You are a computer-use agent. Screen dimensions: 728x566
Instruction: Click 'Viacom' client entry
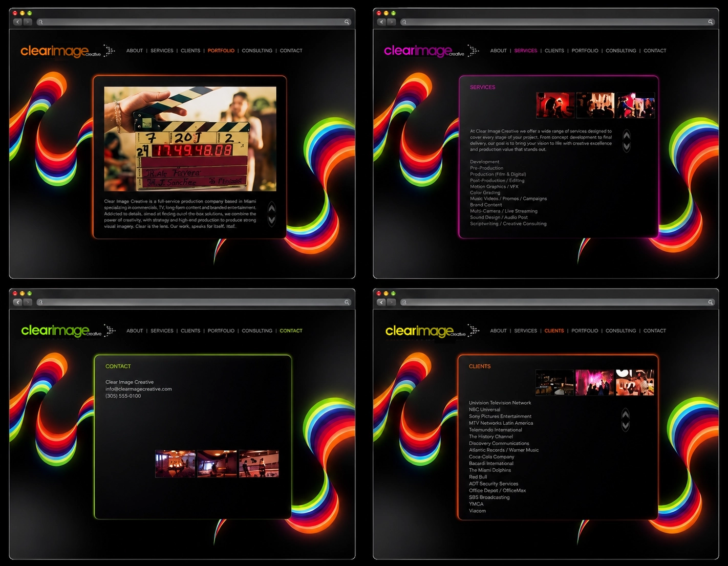pyautogui.click(x=477, y=511)
